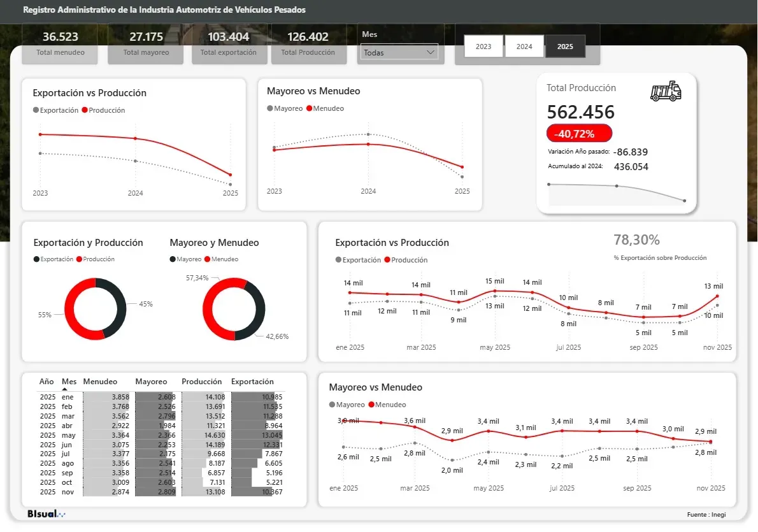
Task: Sort table by Producción column header
Action: point(201,382)
